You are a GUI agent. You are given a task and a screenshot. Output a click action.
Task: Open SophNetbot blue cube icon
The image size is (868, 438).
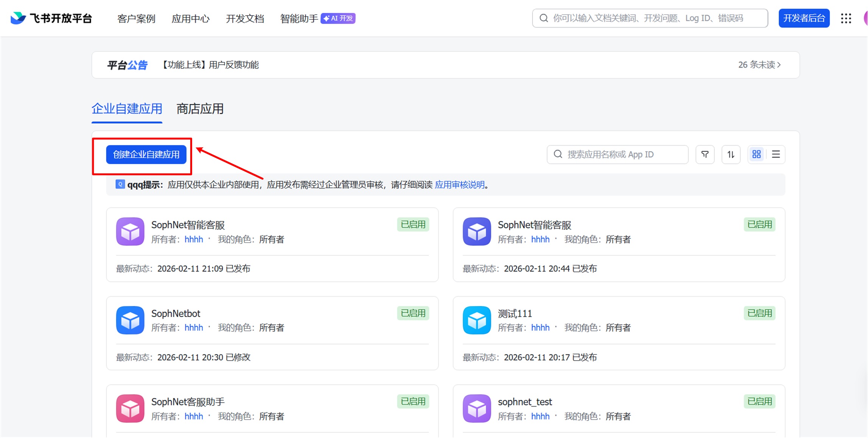tap(130, 320)
